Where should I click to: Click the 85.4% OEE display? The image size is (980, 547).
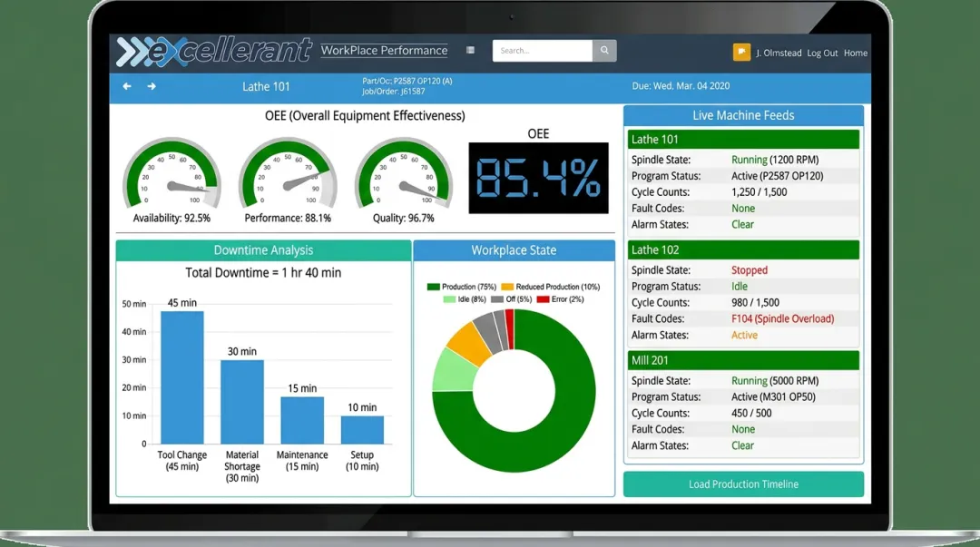tap(539, 178)
